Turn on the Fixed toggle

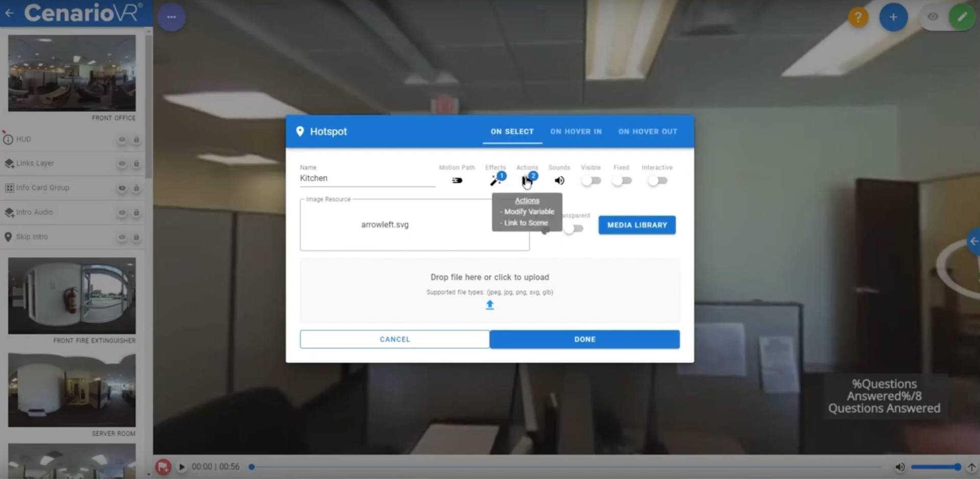[622, 180]
